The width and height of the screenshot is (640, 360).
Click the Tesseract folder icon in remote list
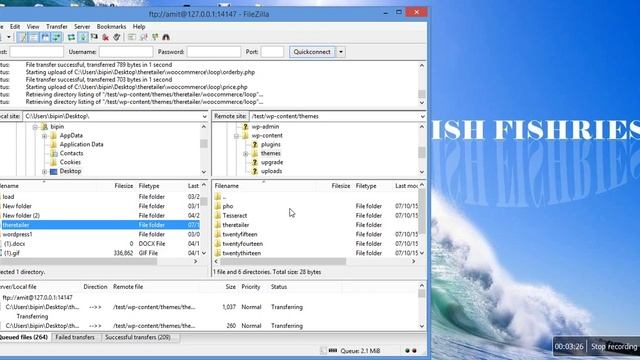[218, 216]
